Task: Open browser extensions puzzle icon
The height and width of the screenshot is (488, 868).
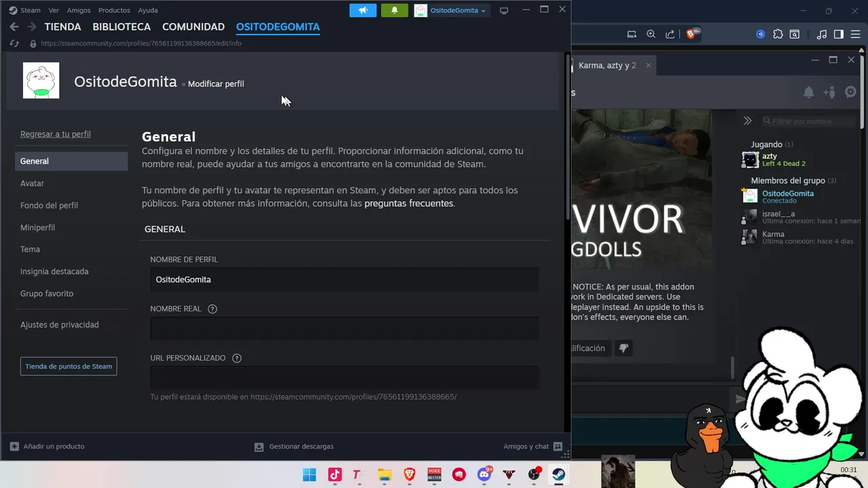Action: coord(778,35)
